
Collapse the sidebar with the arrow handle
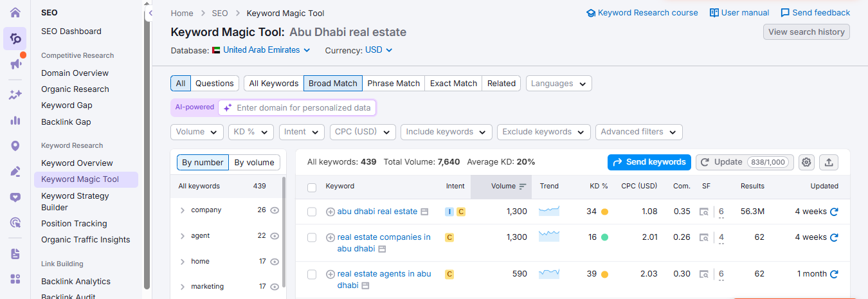[x=150, y=13]
